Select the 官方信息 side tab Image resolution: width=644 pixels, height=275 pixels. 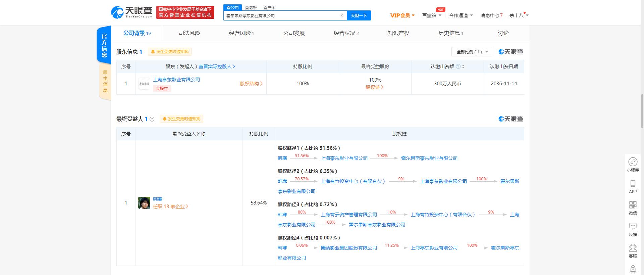click(x=104, y=45)
